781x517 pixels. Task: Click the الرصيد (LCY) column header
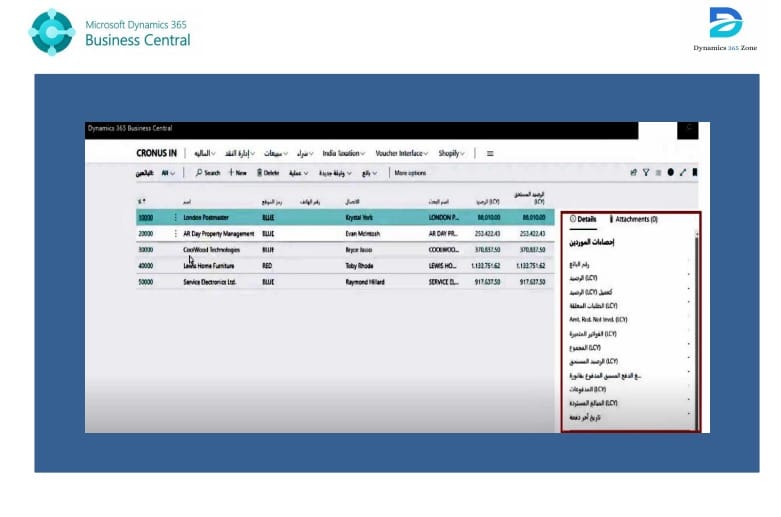point(488,202)
